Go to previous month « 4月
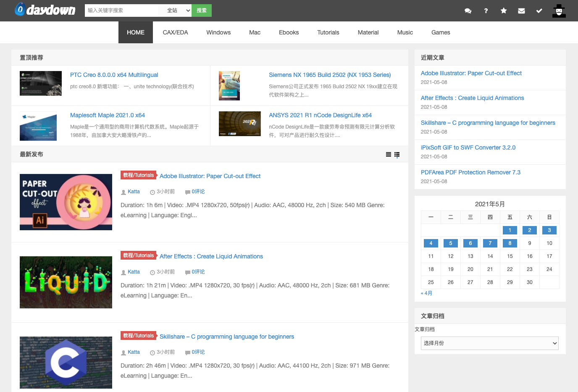578x392 pixels. point(427,293)
